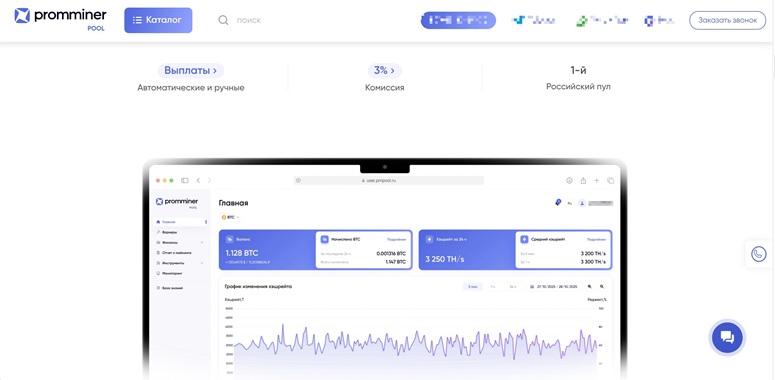Click the user avatar icon
The image size is (775, 380).
582,203
